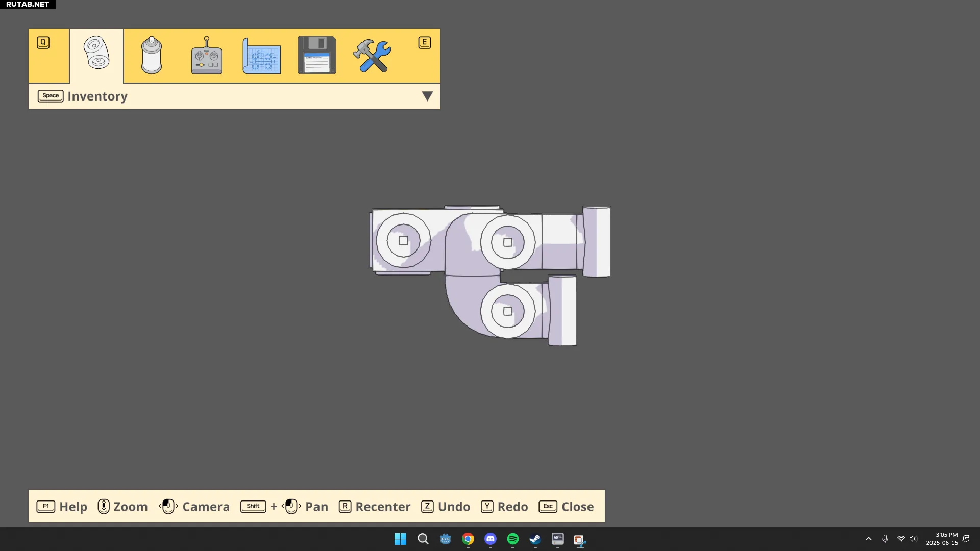
Task: Expand the Inventory dropdown arrow
Action: click(427, 96)
